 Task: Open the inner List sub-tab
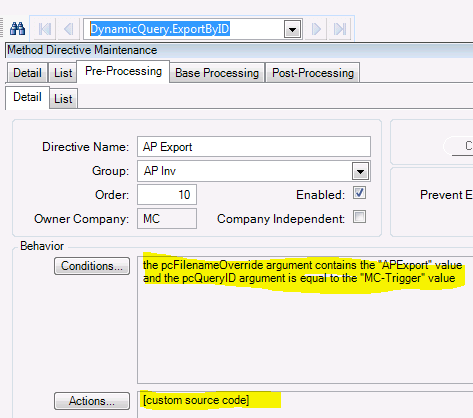coord(63,99)
